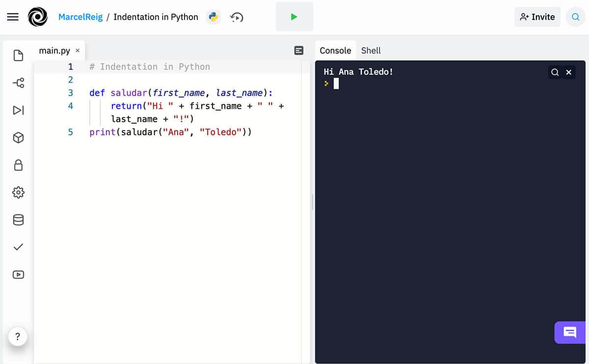Open search with magnifier icon top right
The width and height of the screenshot is (589, 364).
tap(575, 17)
